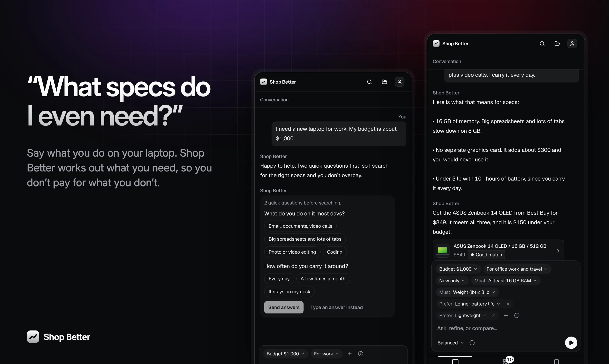
Task: Click the message plus video calls. I carry it every day.
Action: tap(511, 75)
